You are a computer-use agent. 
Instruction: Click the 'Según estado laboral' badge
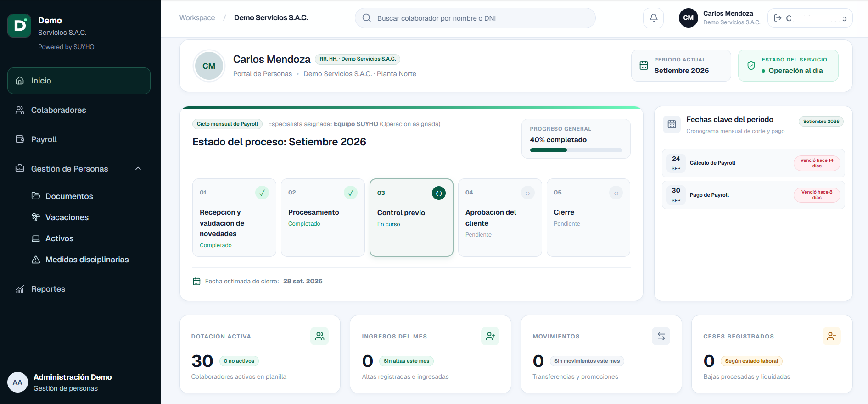point(751,361)
